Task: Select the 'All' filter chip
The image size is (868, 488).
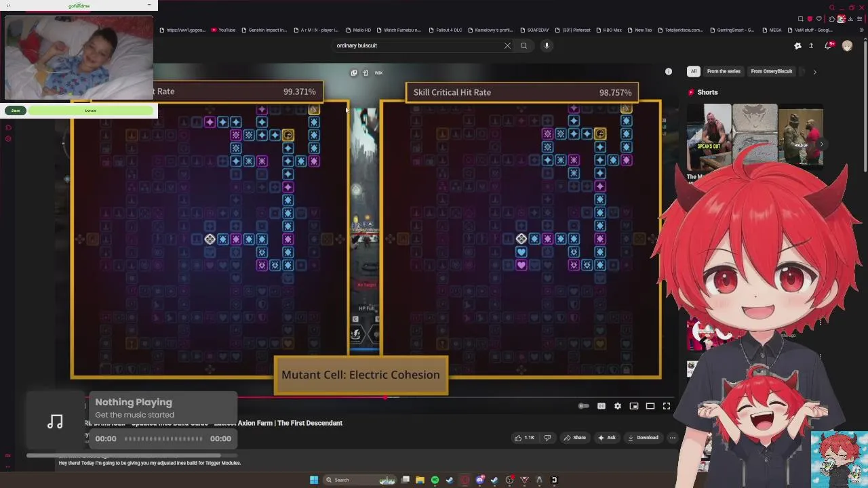Action: point(693,71)
